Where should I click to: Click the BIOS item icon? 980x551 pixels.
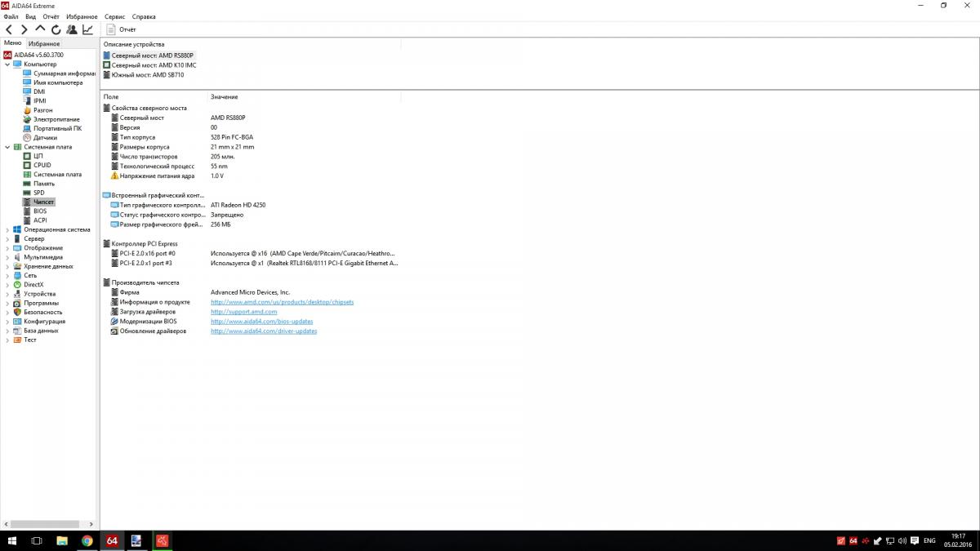pyautogui.click(x=27, y=211)
